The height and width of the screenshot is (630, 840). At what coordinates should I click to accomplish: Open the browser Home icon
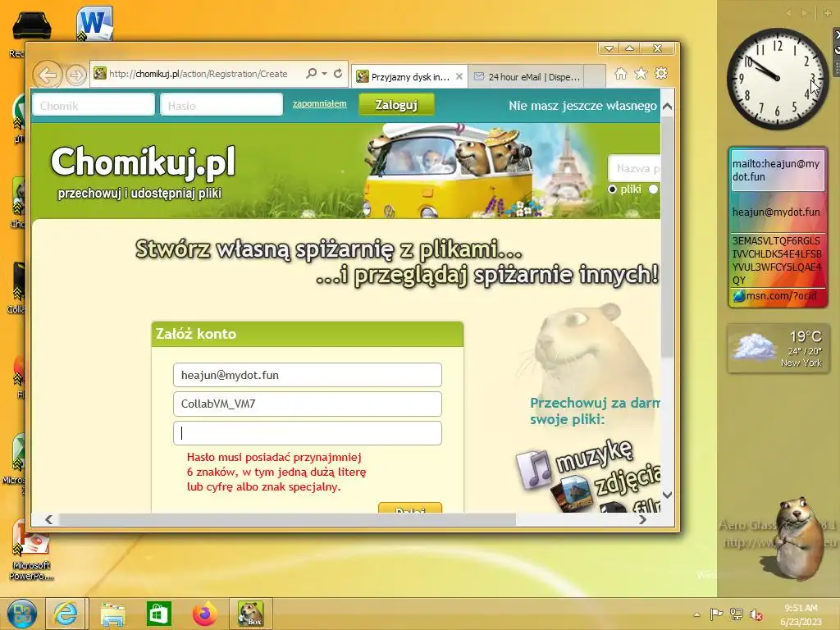(620, 73)
